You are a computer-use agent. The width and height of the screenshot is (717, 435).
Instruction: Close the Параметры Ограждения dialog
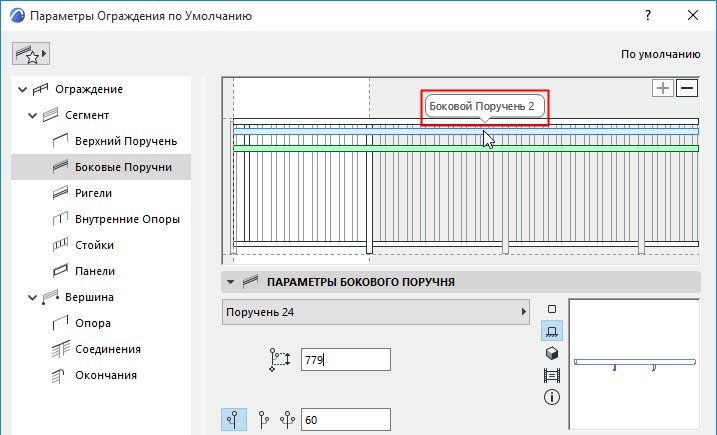pyautogui.click(x=693, y=16)
